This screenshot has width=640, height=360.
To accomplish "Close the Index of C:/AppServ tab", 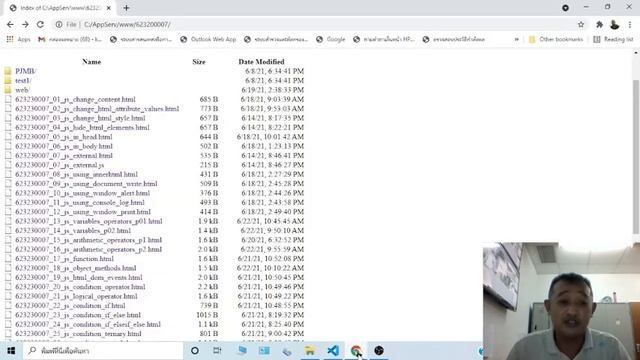I will 109,8.
